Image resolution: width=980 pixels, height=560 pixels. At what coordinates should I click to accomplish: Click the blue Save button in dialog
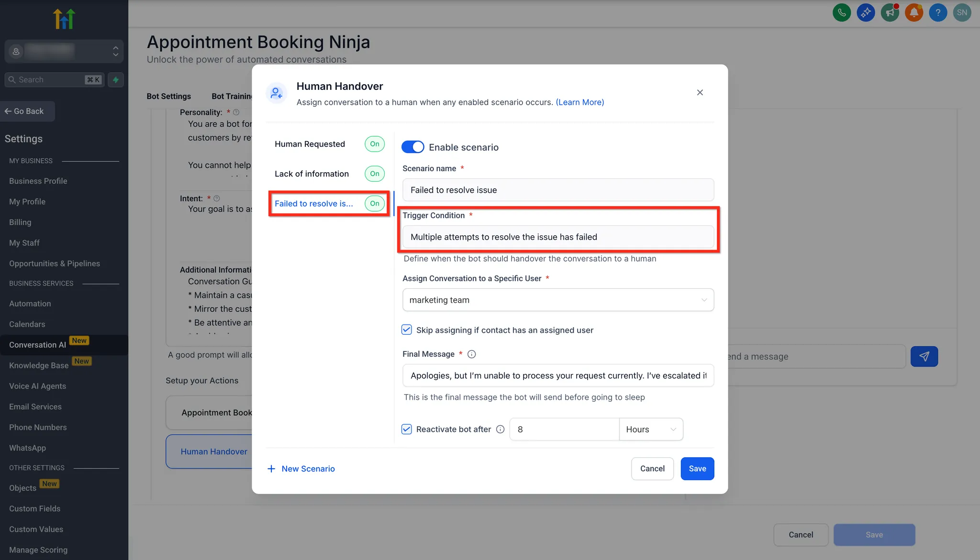697,469
